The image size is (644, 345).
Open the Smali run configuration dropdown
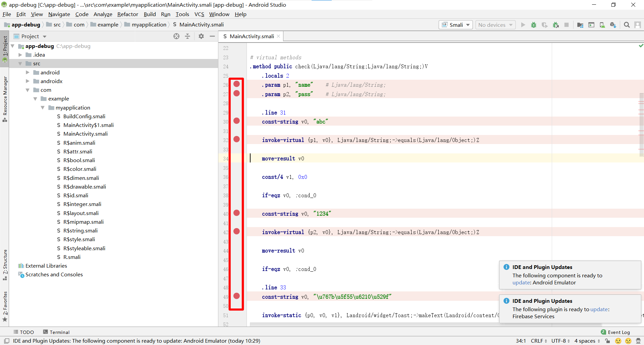click(455, 25)
